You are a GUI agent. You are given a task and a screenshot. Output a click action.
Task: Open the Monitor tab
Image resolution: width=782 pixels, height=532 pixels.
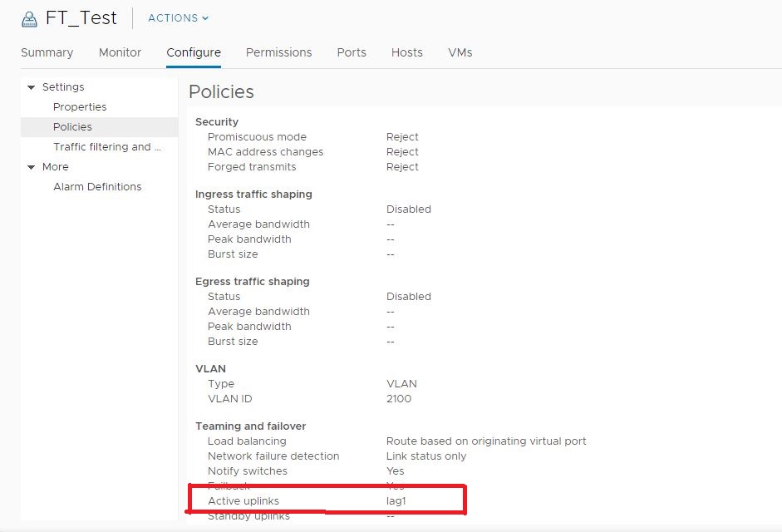pyautogui.click(x=119, y=52)
